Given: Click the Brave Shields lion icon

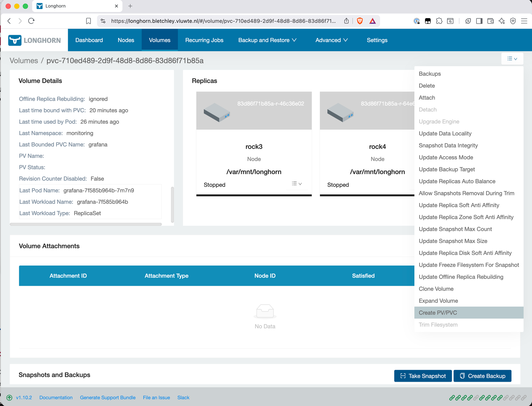Looking at the screenshot, I should (360, 21).
